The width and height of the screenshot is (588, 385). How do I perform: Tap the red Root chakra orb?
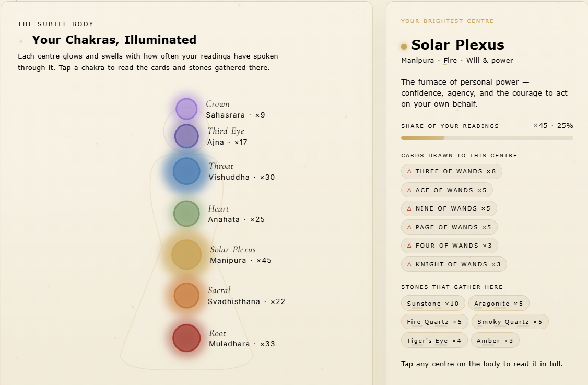[x=186, y=338]
